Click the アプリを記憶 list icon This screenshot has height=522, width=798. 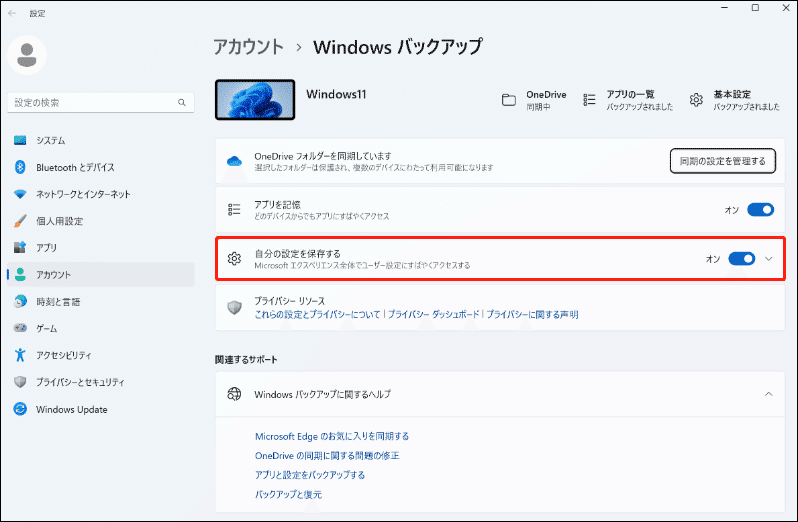pyautogui.click(x=234, y=209)
